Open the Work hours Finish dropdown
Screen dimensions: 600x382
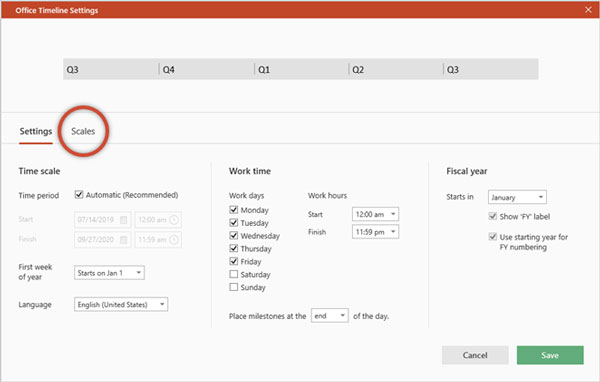click(375, 232)
